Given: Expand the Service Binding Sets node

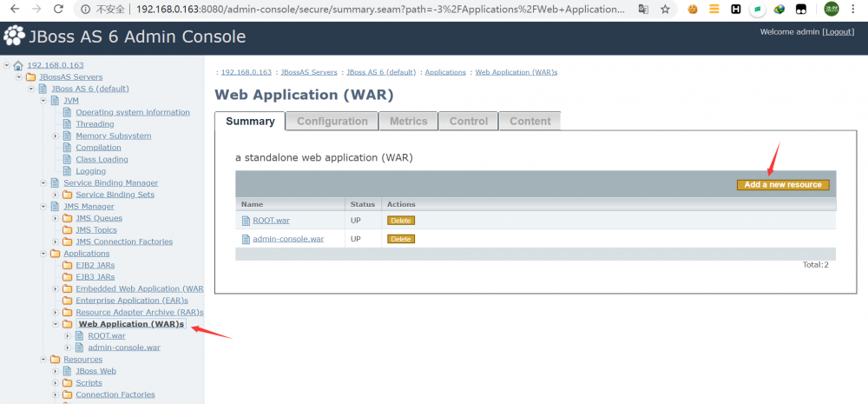Looking at the screenshot, I should click(x=56, y=195).
